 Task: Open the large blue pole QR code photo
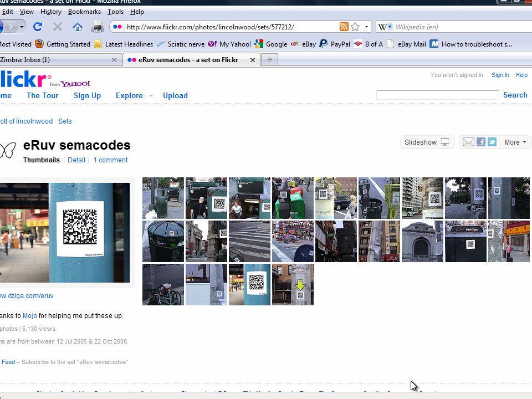(64, 233)
